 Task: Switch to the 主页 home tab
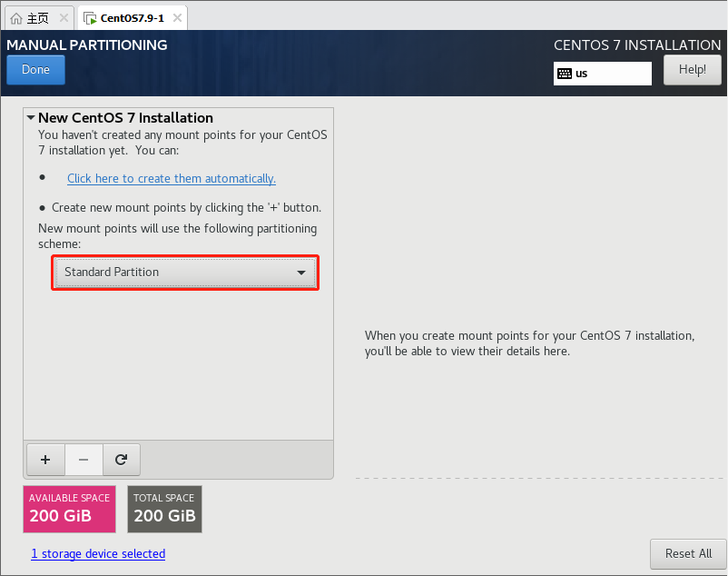[x=37, y=18]
